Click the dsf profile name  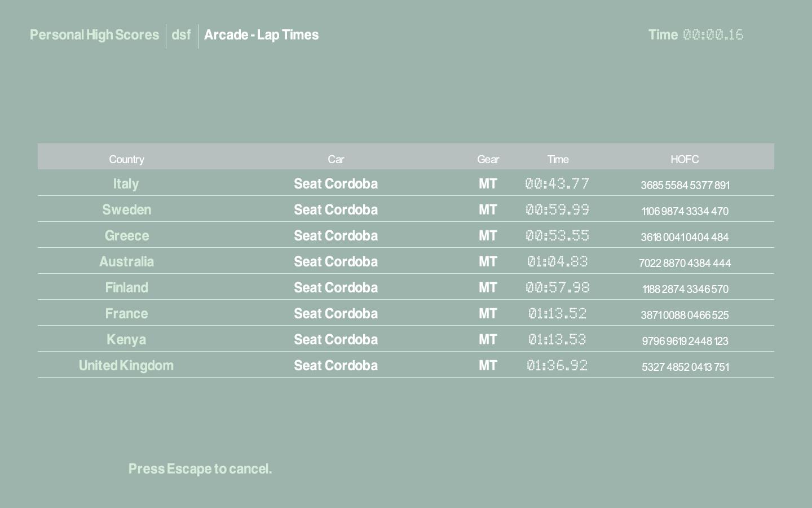(181, 35)
